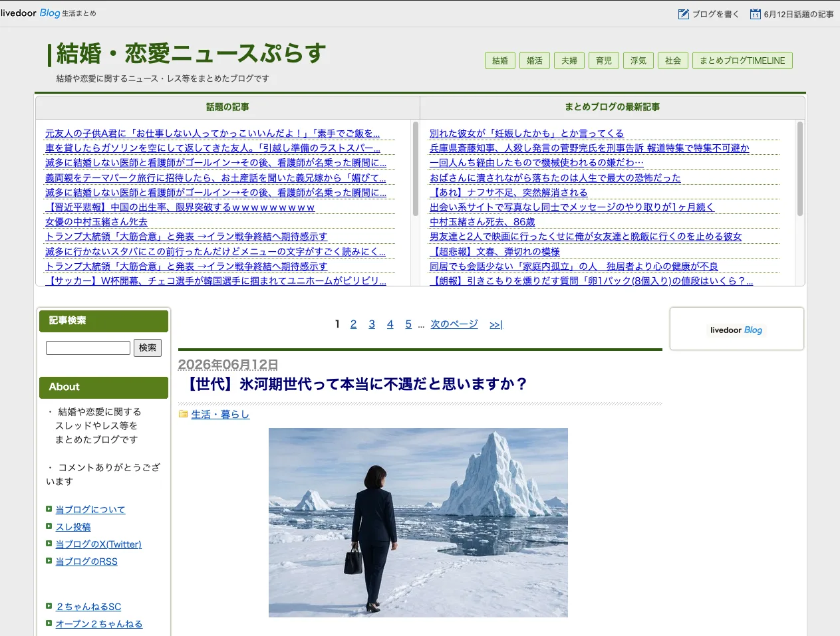Open 女優の中村玉緒さん死去 link
The width and height of the screenshot is (840, 636).
[96, 222]
